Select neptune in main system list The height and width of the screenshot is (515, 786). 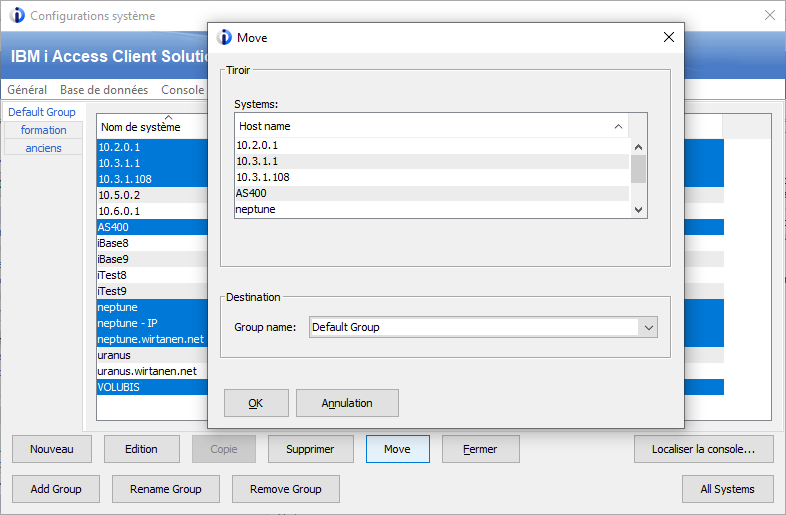coord(152,307)
